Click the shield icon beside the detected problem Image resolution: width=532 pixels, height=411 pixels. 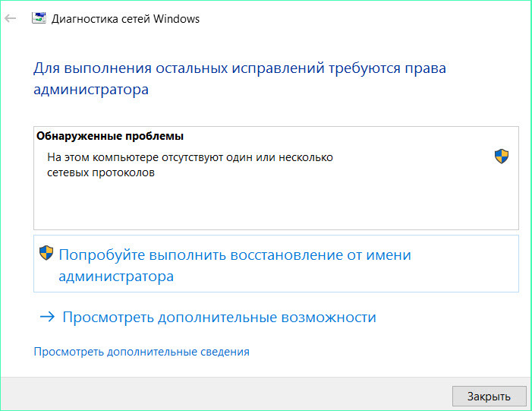[x=501, y=156]
